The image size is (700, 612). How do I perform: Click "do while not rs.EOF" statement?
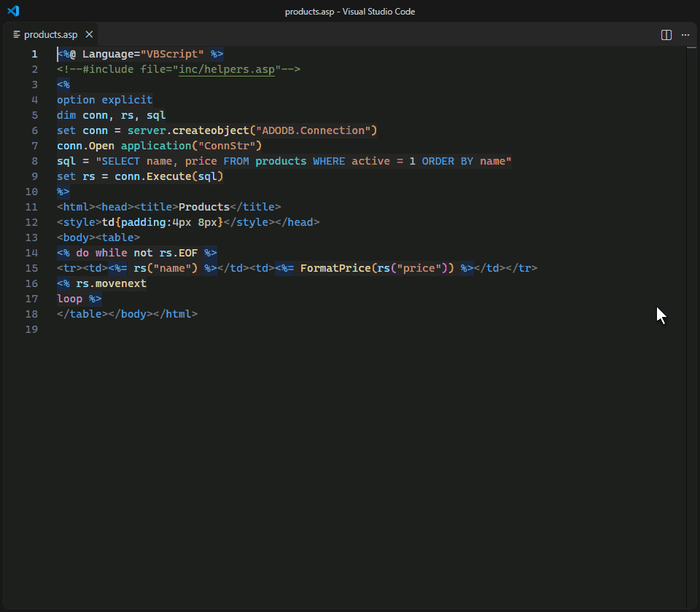tap(136, 253)
